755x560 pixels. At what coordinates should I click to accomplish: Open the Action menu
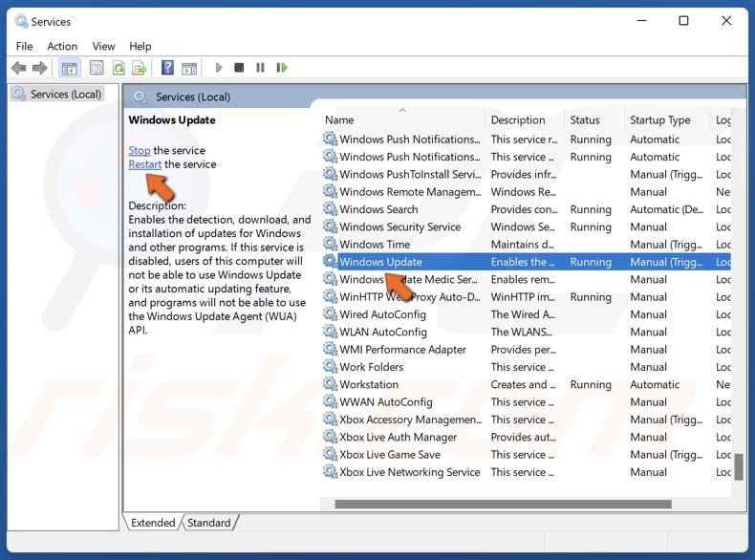(x=62, y=46)
